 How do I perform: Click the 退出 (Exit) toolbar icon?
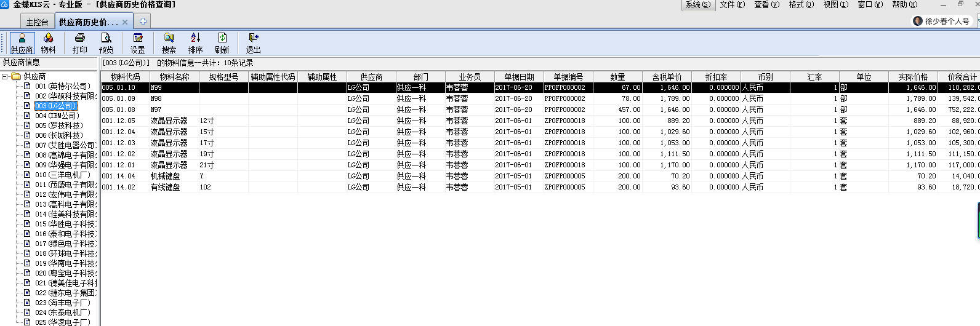pyautogui.click(x=253, y=43)
